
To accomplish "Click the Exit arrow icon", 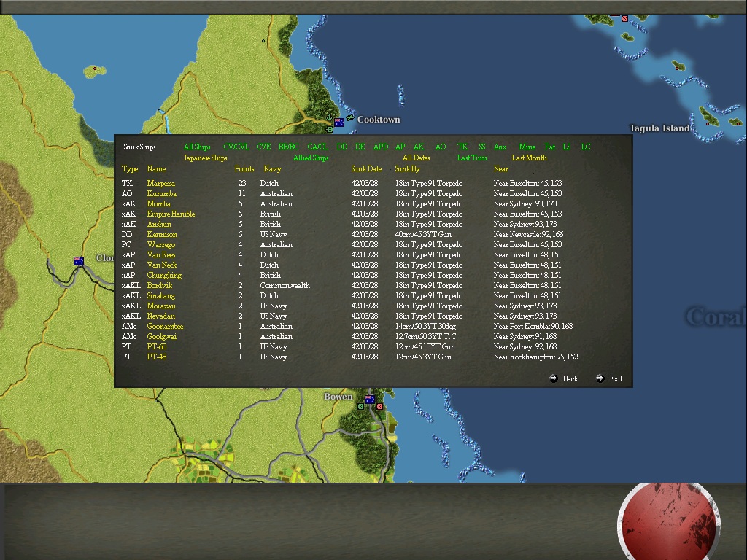I will [x=600, y=378].
